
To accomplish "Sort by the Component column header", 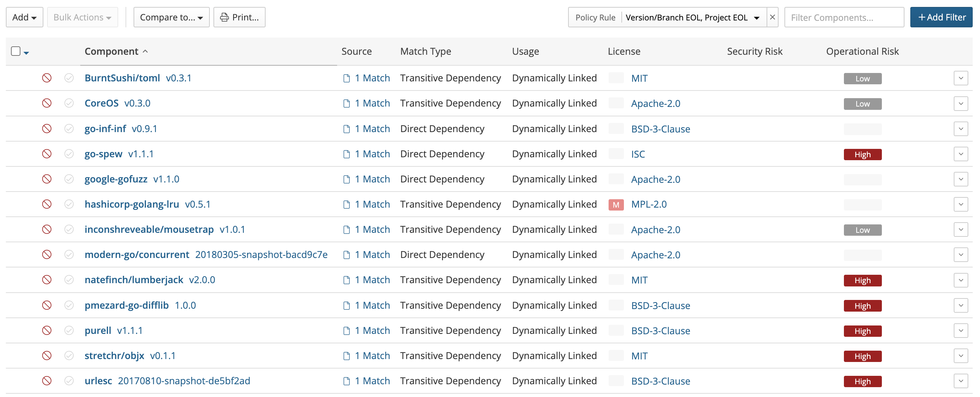I will point(112,51).
